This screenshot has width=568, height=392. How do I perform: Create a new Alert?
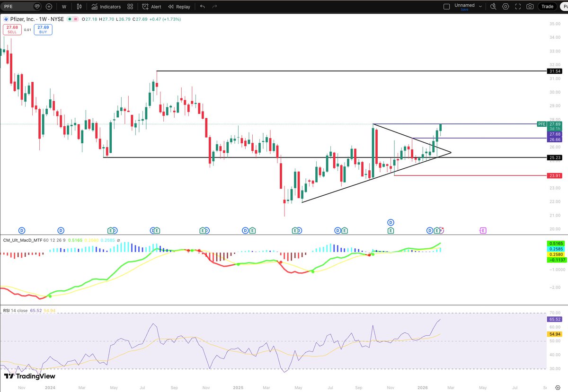152,7
